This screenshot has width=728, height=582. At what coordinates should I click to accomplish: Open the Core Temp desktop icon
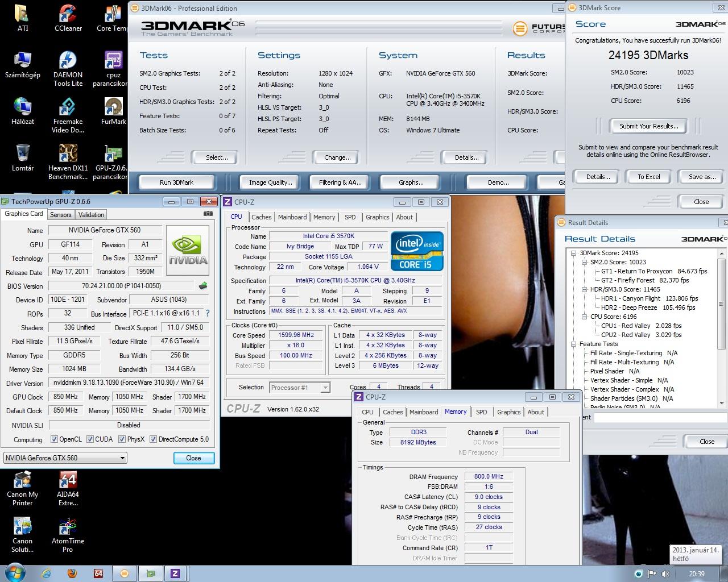tap(113, 18)
